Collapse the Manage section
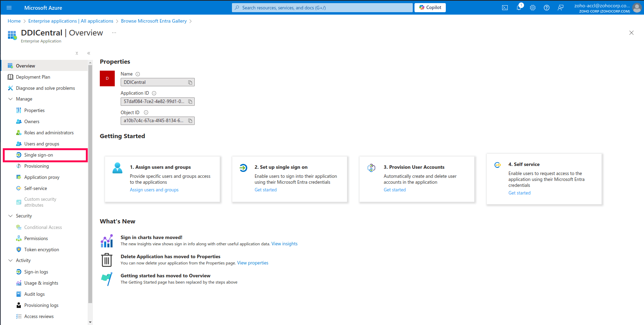 10,99
